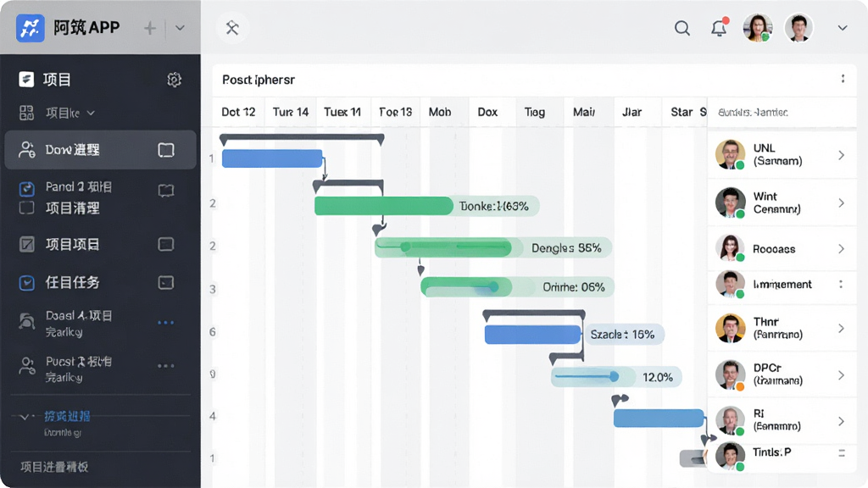The width and height of the screenshot is (868, 488).
Task: Collapse the section using the sidebar chevron
Action: (24, 417)
